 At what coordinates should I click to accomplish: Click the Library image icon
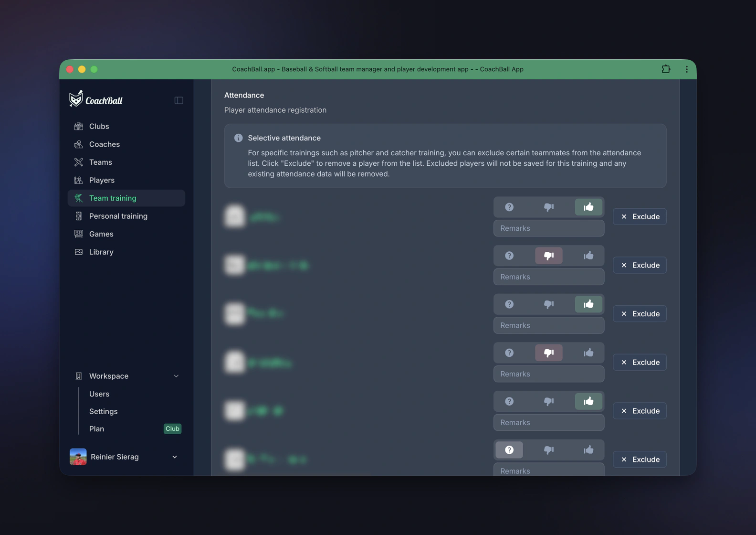pos(79,252)
